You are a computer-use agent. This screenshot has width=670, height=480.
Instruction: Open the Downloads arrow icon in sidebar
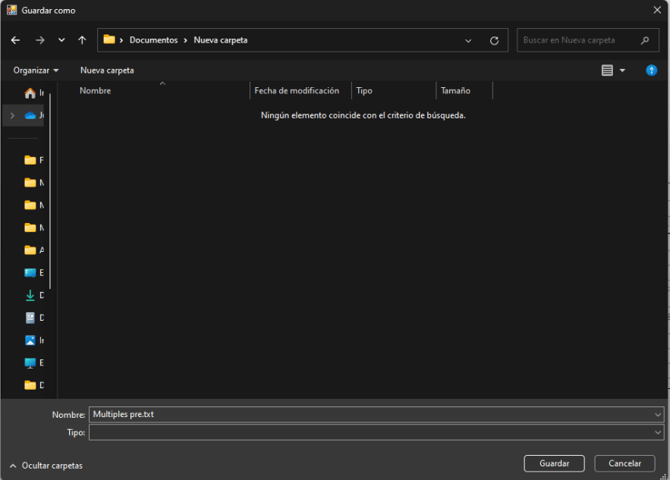30,296
